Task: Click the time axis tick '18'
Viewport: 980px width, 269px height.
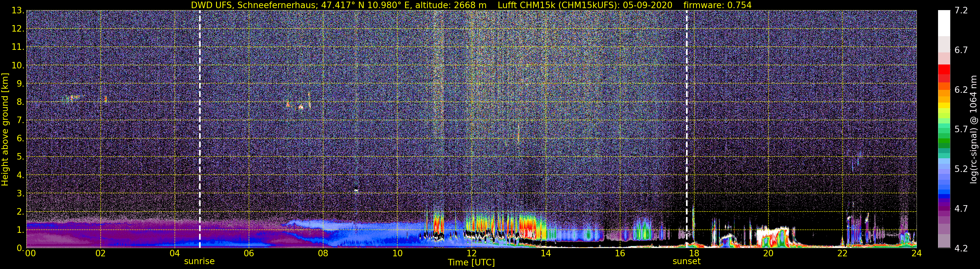Action: pos(694,253)
